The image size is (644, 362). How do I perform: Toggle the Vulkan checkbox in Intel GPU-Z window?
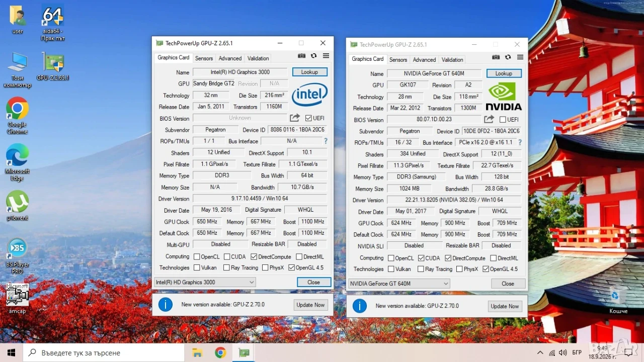[197, 268]
